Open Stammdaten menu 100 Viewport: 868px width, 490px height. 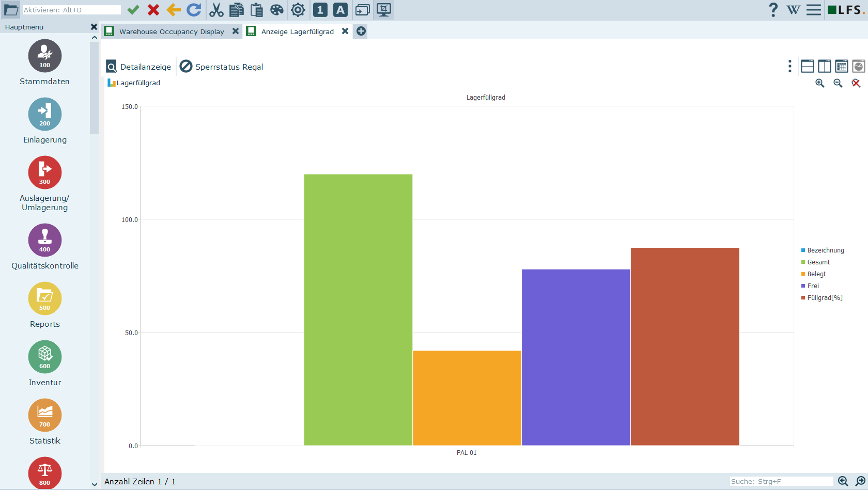pyautogui.click(x=45, y=56)
